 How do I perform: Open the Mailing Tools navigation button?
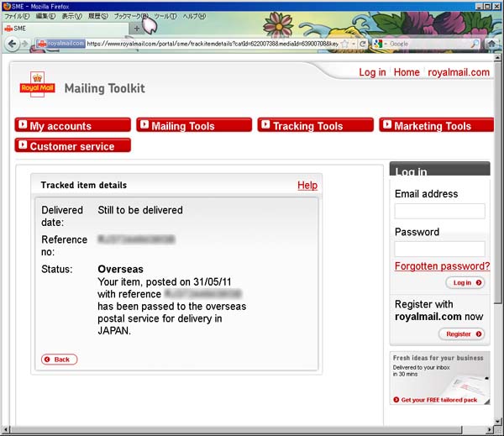pos(194,125)
